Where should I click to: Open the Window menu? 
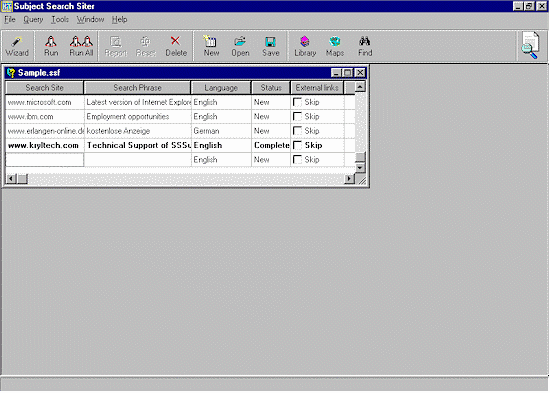click(x=90, y=20)
